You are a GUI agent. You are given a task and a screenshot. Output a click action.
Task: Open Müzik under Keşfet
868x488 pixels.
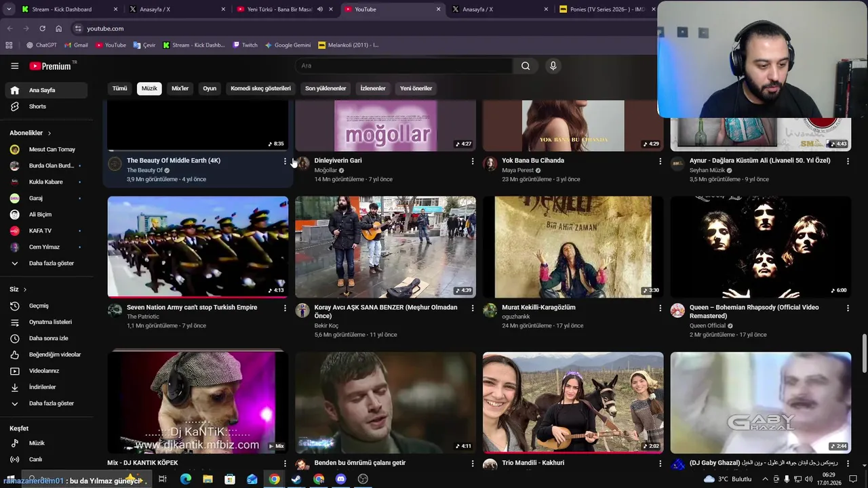(46, 443)
